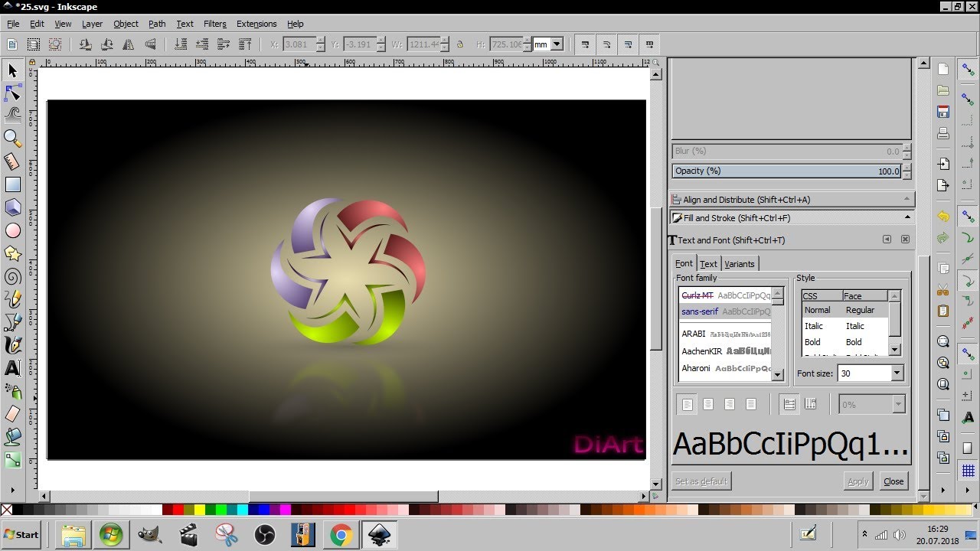Rotate selection 90 degrees counter-clockwise
This screenshot has height=551, width=980.
[85, 44]
